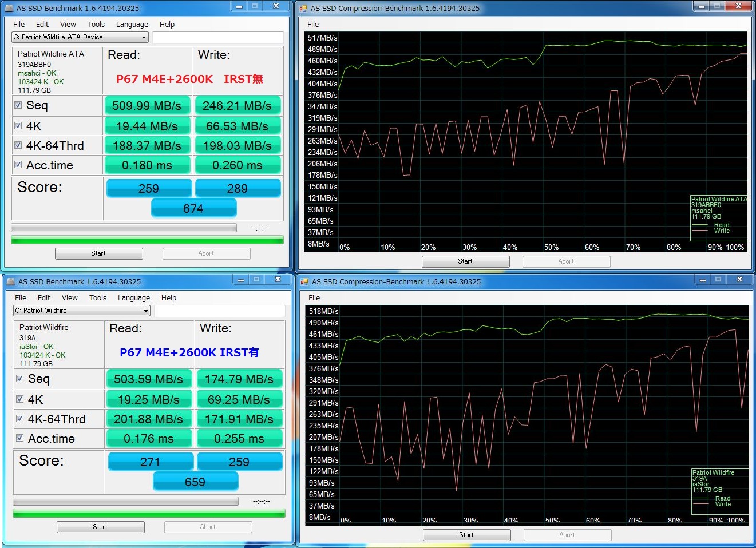Toggle the Acc.time checkbox in the msahci benchmark window
756x548 pixels.
[x=18, y=165]
